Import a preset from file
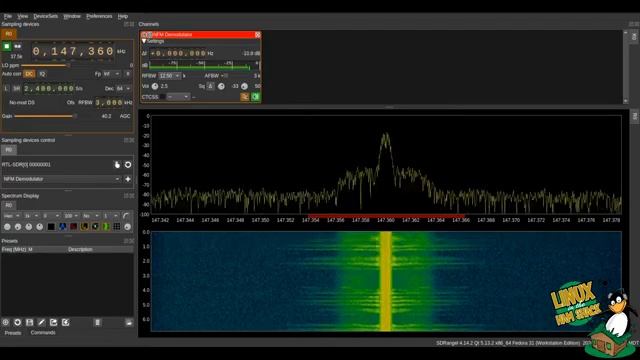 click(65, 322)
